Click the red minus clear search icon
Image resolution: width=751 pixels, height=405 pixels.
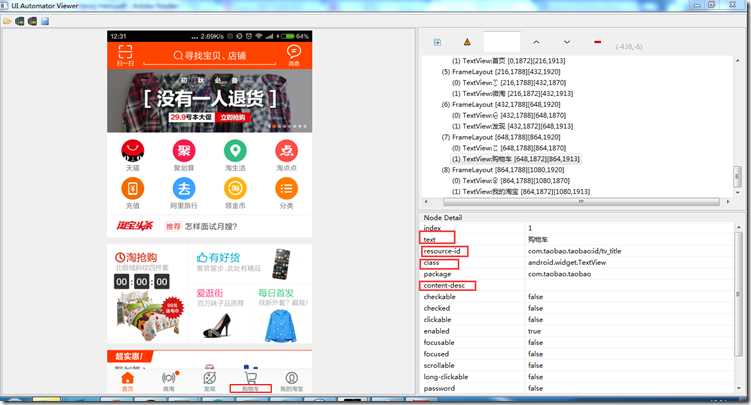tap(597, 42)
